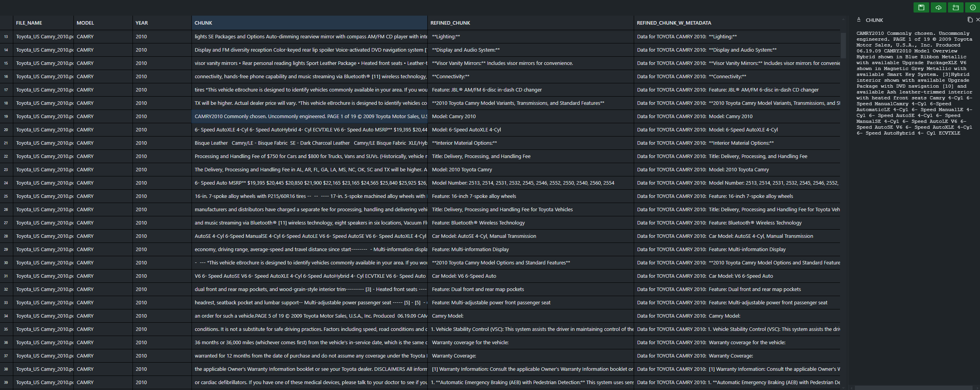This screenshot has height=390, width=980.
Task: Select the FILE_NAME column header
Action: pyautogui.click(x=43, y=23)
